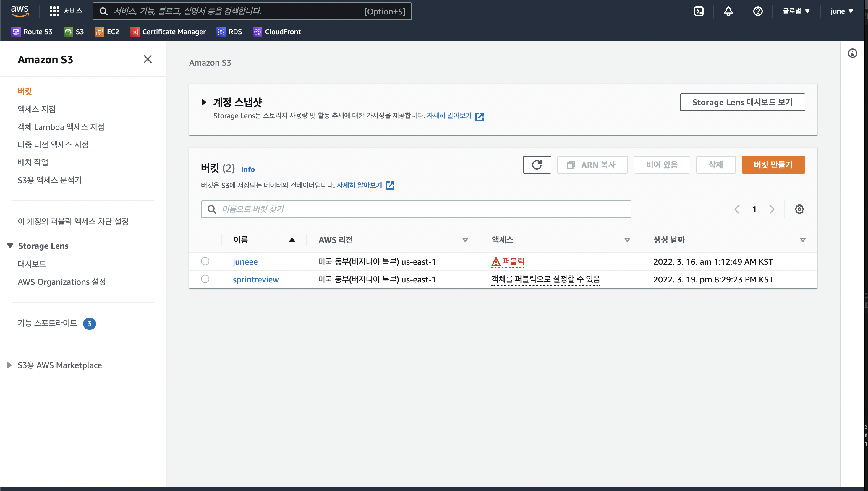Refresh the bucket list
Viewport: 868px width, 491px height.
(537, 165)
